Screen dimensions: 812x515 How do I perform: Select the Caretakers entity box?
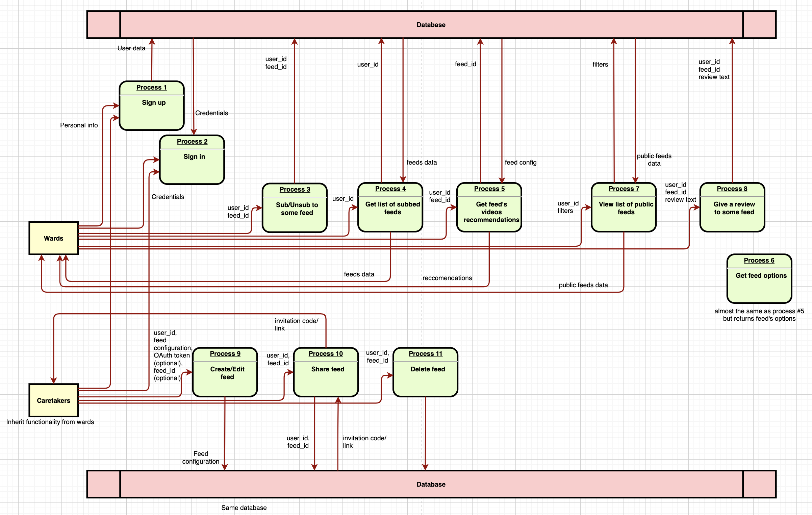(53, 400)
